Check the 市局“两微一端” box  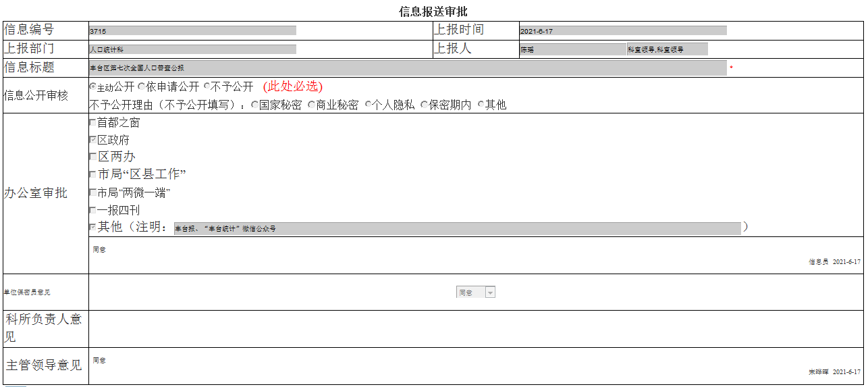pyautogui.click(x=92, y=192)
